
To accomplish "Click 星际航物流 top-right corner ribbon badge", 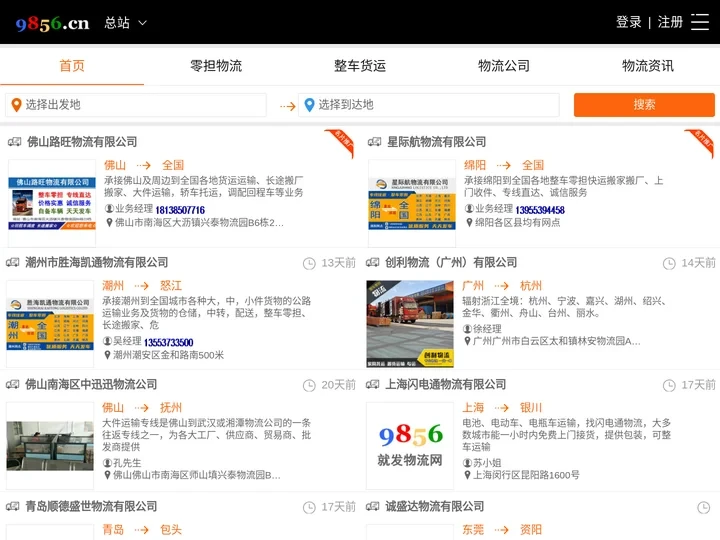I will coord(700,143).
